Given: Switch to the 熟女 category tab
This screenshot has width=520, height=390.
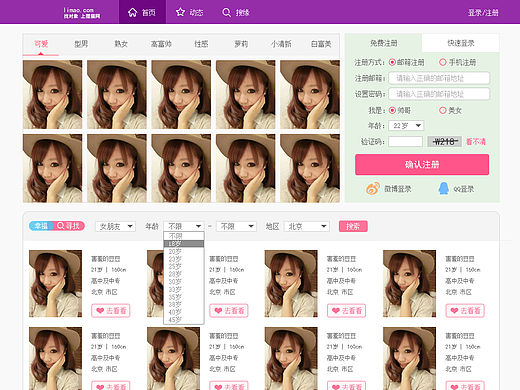Looking at the screenshot, I should click(x=121, y=44).
